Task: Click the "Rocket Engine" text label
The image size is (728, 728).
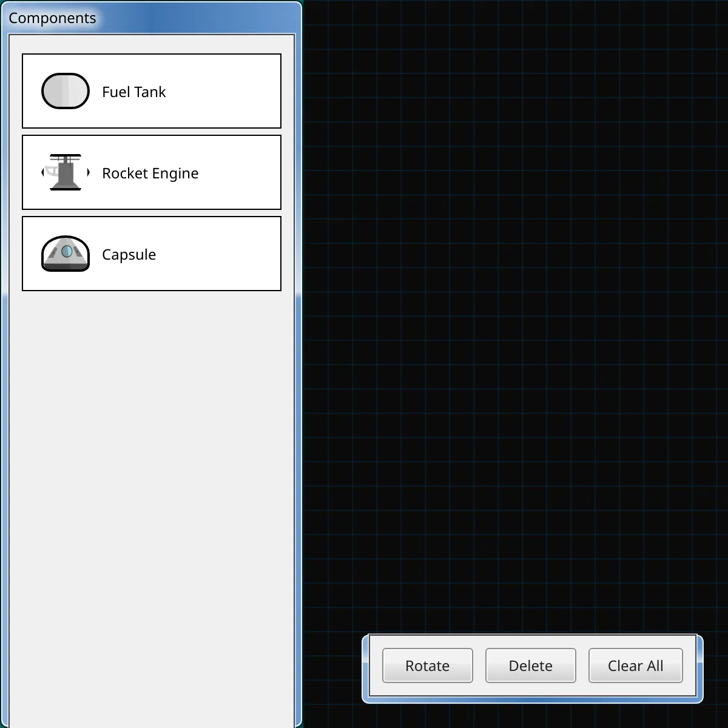Action: (x=150, y=174)
